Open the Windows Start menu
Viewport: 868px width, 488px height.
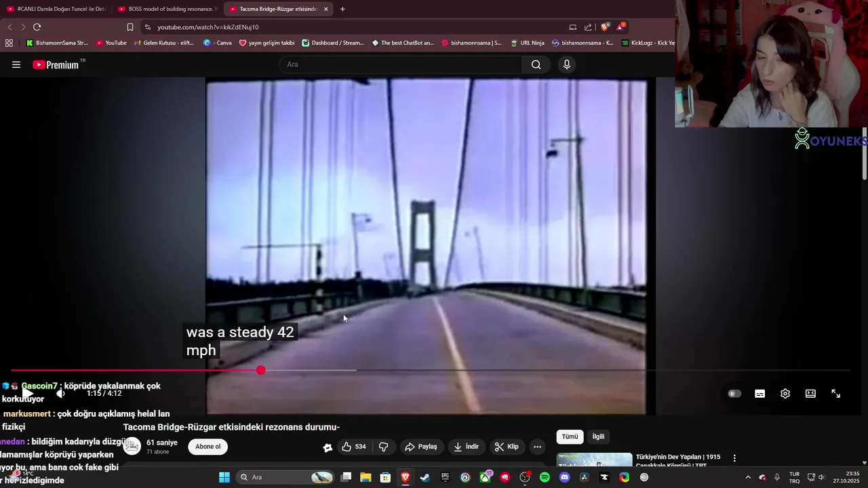224,477
